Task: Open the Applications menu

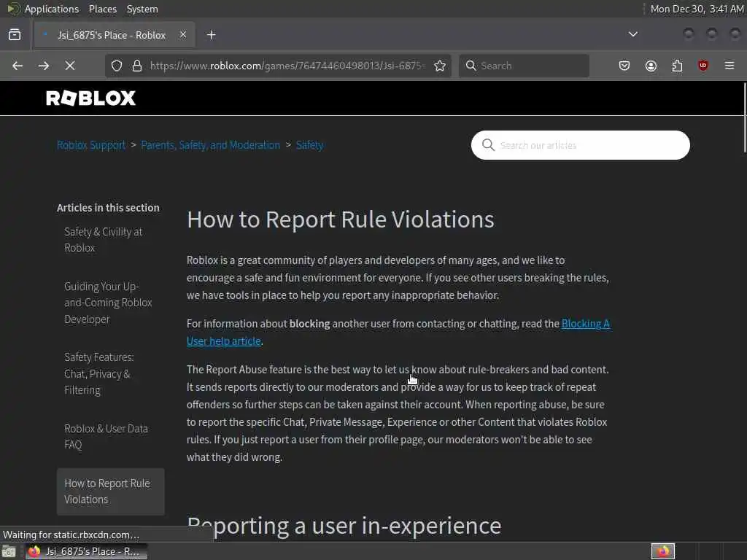Action: click(x=52, y=9)
